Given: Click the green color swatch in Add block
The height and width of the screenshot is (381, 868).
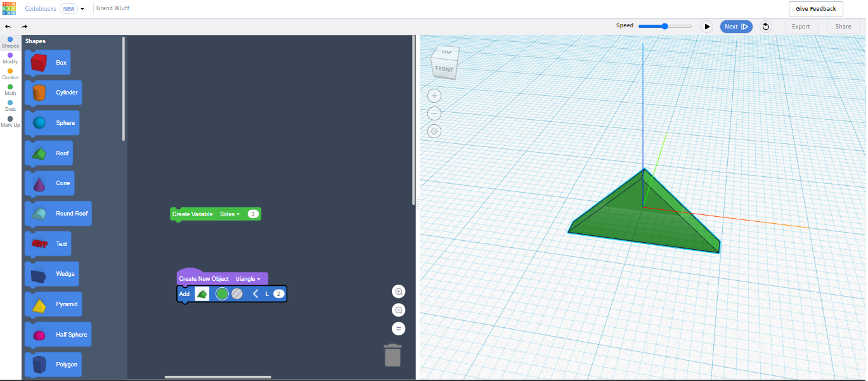Looking at the screenshot, I should 222,294.
